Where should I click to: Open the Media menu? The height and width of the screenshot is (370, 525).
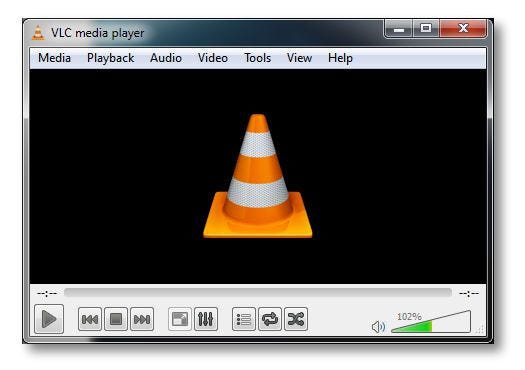(55, 58)
